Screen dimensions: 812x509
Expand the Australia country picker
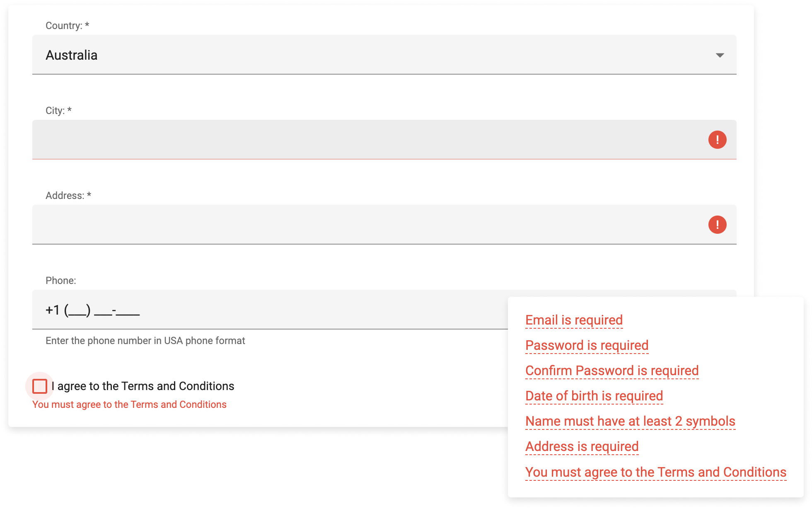373,55
